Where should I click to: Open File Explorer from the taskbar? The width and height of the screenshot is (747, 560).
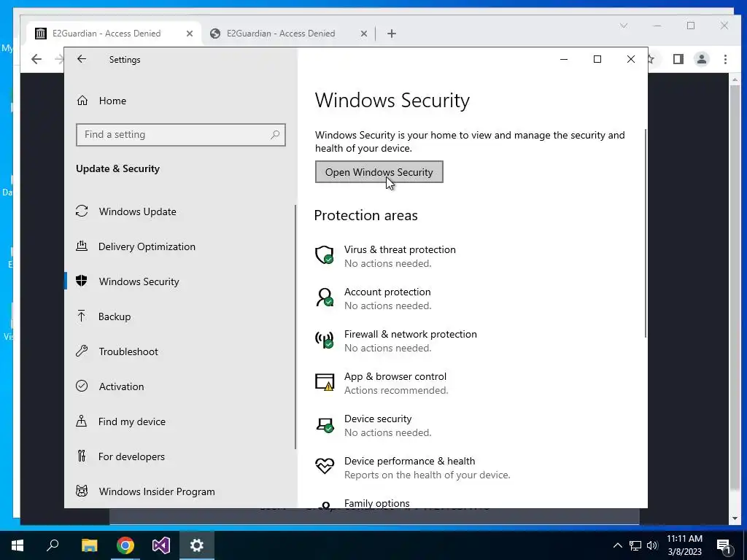pos(89,545)
